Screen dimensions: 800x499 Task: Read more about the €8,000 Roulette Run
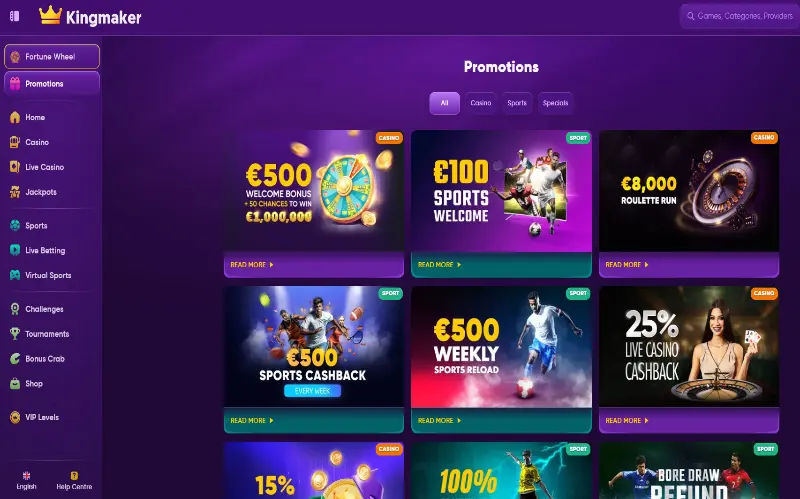pos(627,265)
